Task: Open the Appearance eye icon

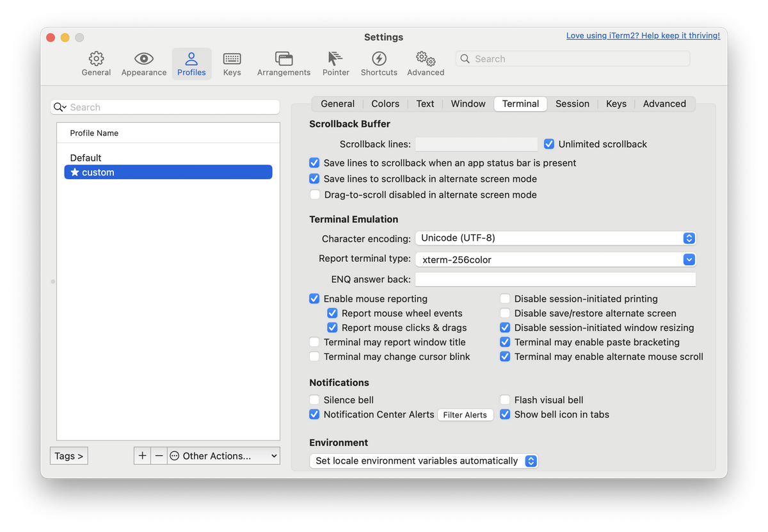Action: [144, 59]
